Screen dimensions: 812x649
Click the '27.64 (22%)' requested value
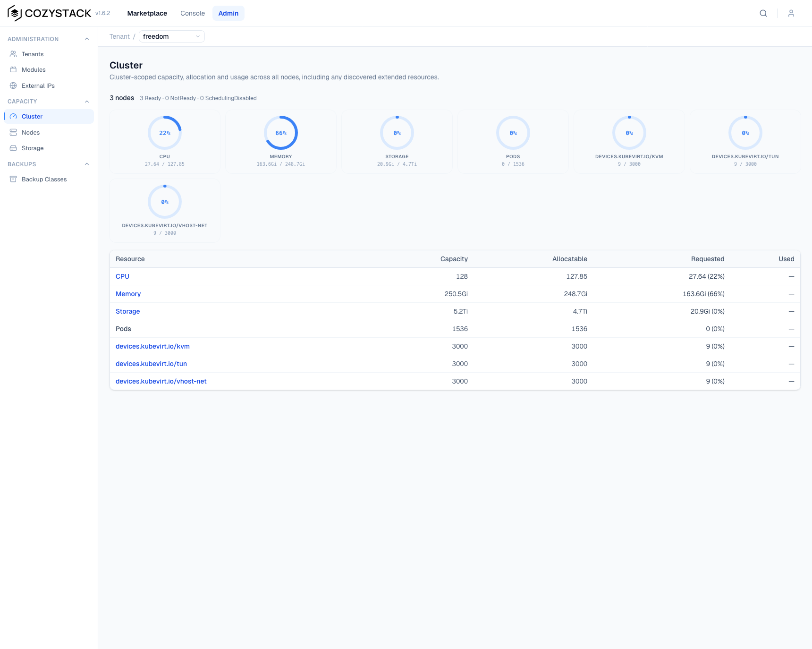707,276
